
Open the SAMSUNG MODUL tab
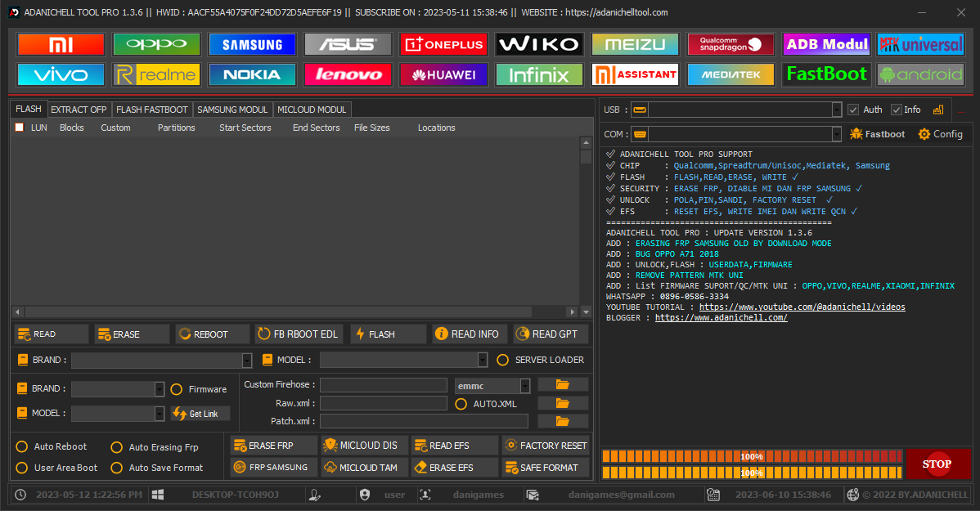(232, 110)
